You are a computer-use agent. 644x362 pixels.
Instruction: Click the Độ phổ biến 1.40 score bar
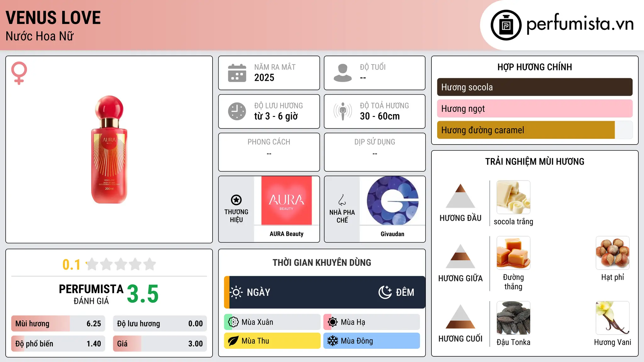coord(58,343)
